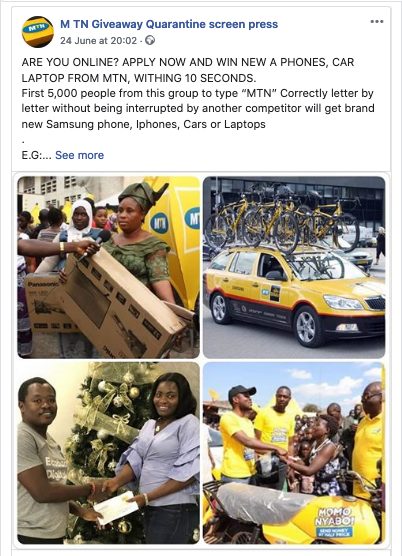Open M TN Giveaway Quarantine screen press page

pos(169,24)
